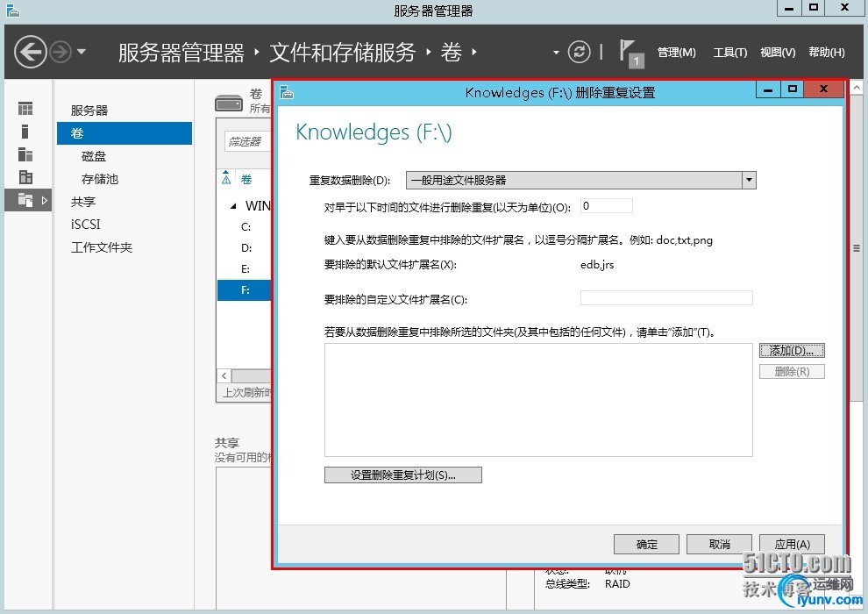Select volume E: row
868x614 pixels.
coord(245,269)
